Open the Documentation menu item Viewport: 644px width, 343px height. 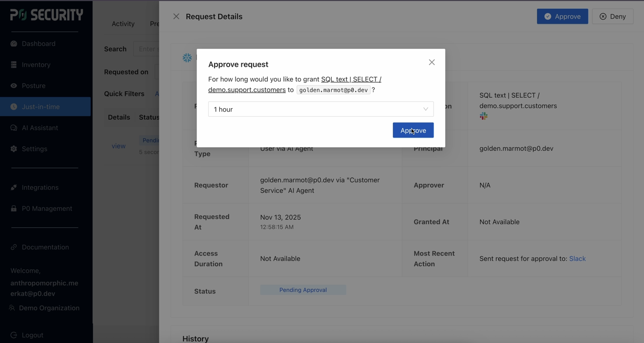coord(45,247)
